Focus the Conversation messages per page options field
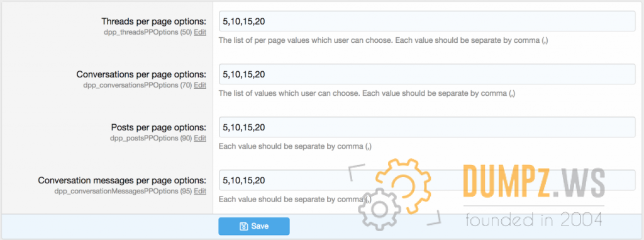Image resolution: width=644 pixels, height=240 pixels. coord(427,180)
